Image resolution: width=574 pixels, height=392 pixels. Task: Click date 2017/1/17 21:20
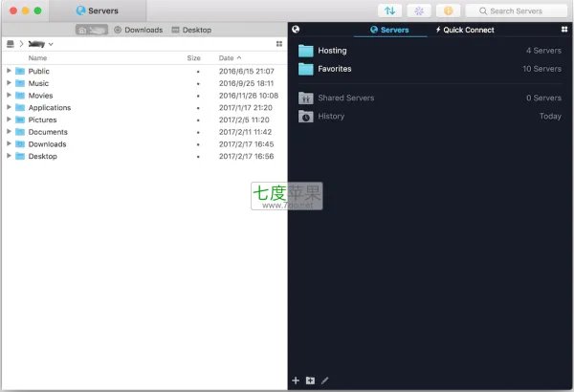246,107
